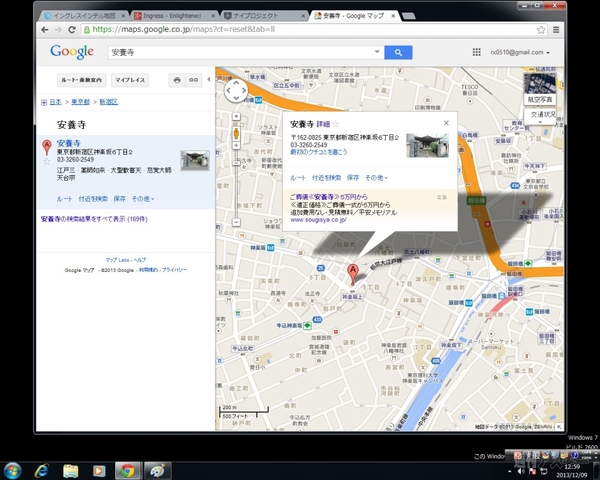Click the red A pin in results list
Image resolution: width=600 pixels, height=480 pixels.
(47, 148)
